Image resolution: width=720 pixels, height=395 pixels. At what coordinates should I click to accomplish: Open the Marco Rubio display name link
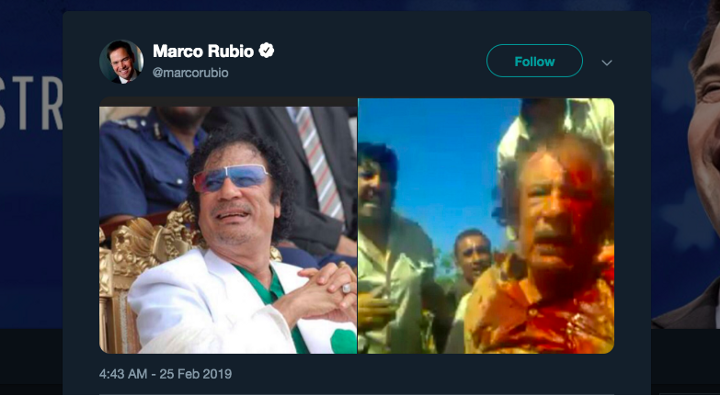[x=203, y=51]
